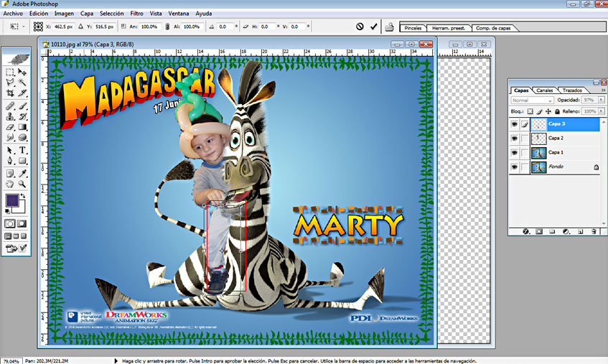
Task: Open the blend mode Normal dropdown
Action: click(532, 100)
